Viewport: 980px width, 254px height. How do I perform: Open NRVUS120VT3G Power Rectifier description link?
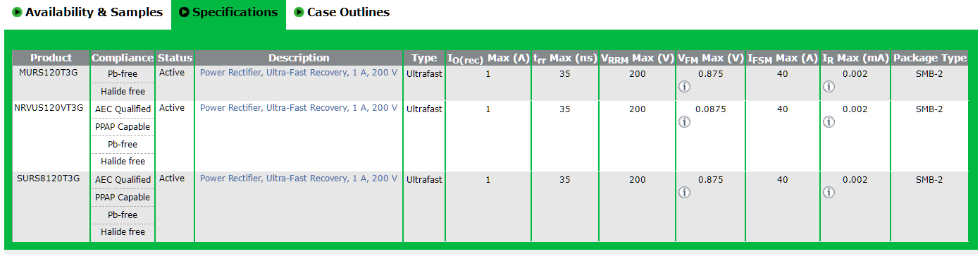tap(299, 108)
